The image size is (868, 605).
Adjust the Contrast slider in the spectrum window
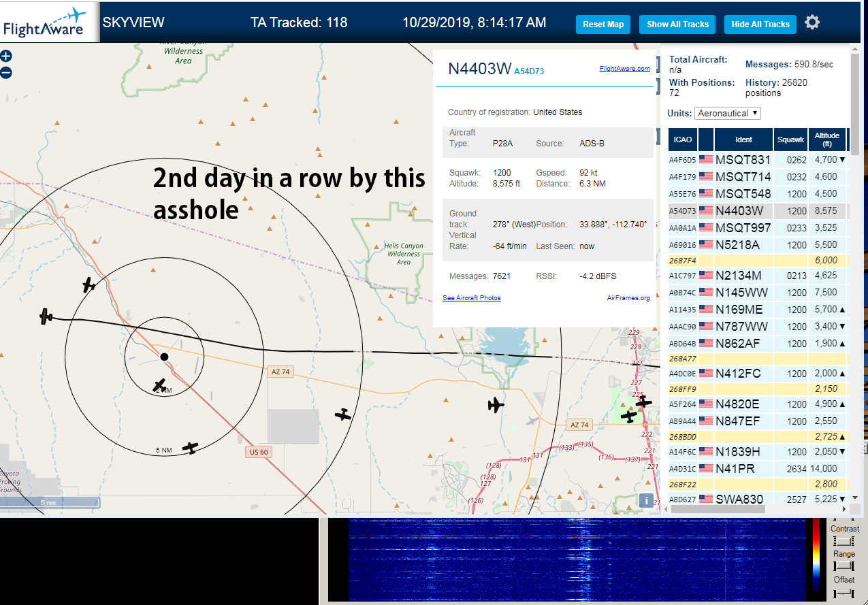click(x=844, y=541)
